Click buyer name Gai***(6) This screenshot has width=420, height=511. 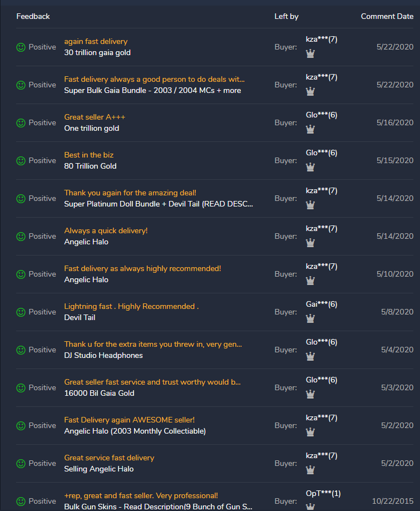tap(322, 304)
